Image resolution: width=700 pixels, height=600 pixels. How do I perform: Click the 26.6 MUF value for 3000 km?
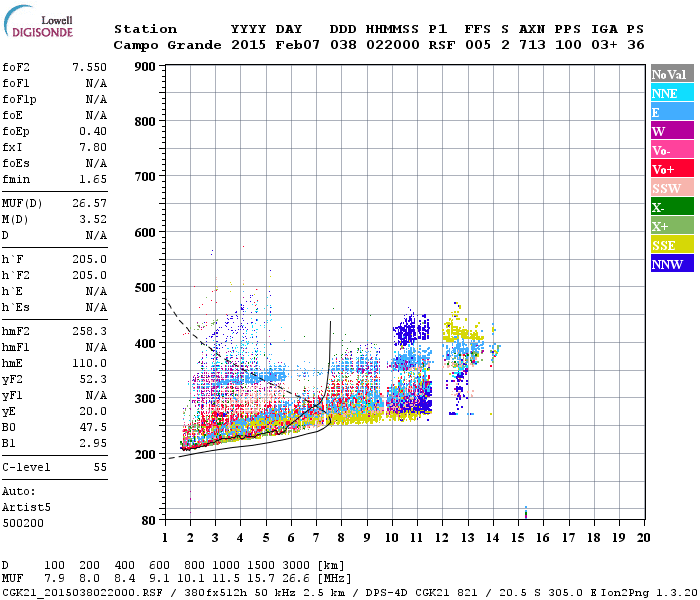click(x=296, y=578)
